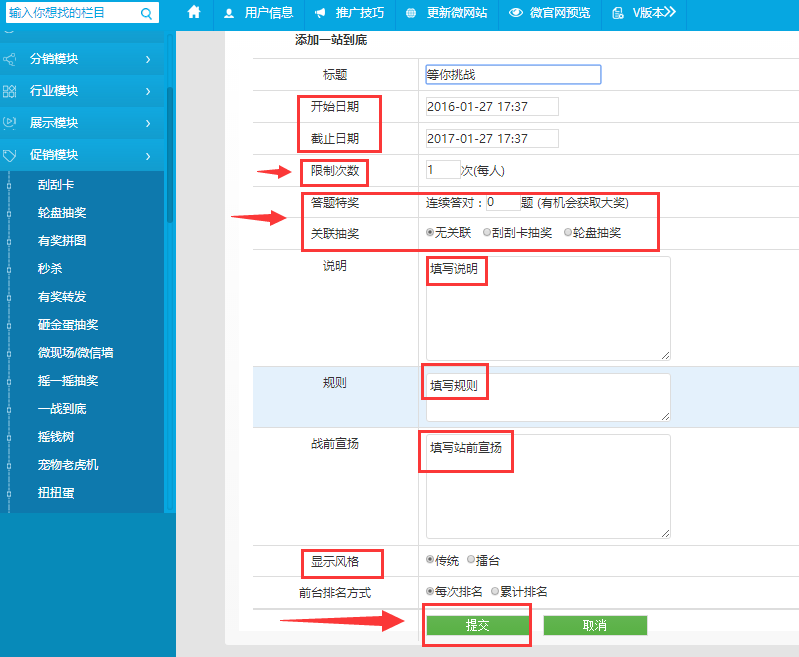Click the 截止日期 date field
This screenshot has height=657, width=799.
492,138
